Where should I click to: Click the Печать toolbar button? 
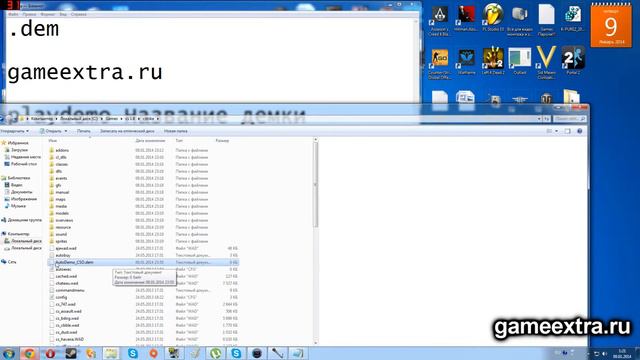click(x=84, y=131)
